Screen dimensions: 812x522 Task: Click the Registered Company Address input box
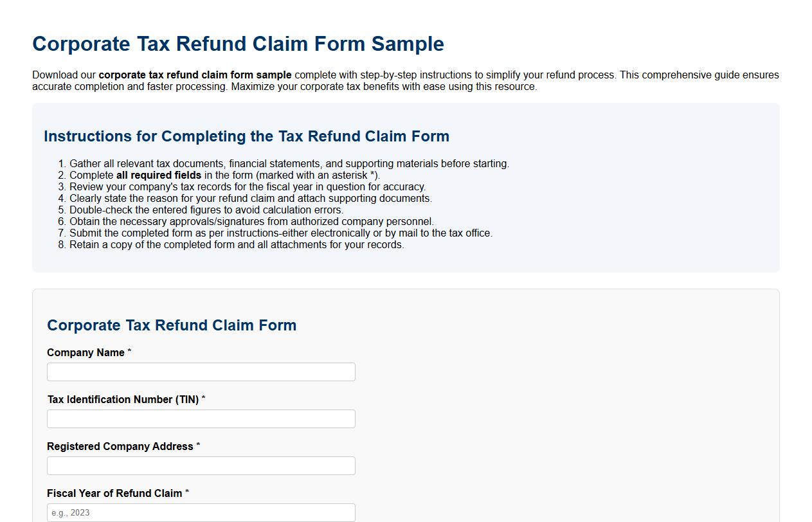(x=201, y=465)
